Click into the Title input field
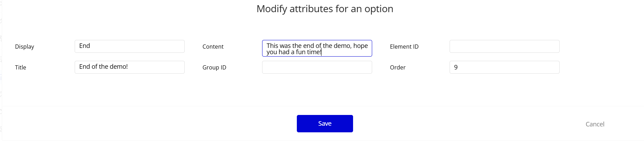This screenshot has width=644, height=141. coord(129,67)
